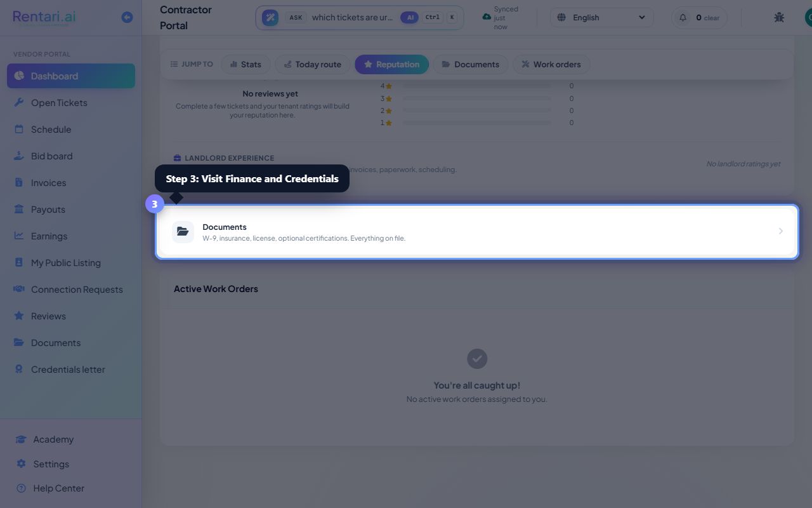Clear notifications with the clear button
812x508 pixels.
712,18
